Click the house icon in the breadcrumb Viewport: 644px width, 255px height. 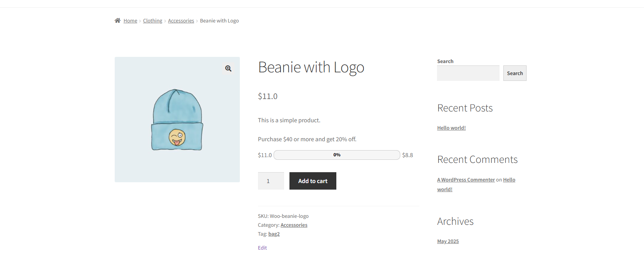tap(117, 21)
